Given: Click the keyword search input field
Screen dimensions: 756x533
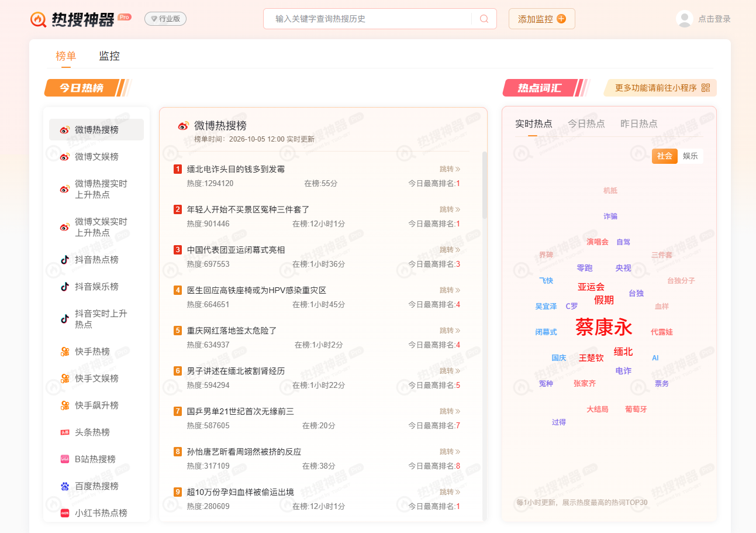Looking at the screenshot, I should 373,19.
